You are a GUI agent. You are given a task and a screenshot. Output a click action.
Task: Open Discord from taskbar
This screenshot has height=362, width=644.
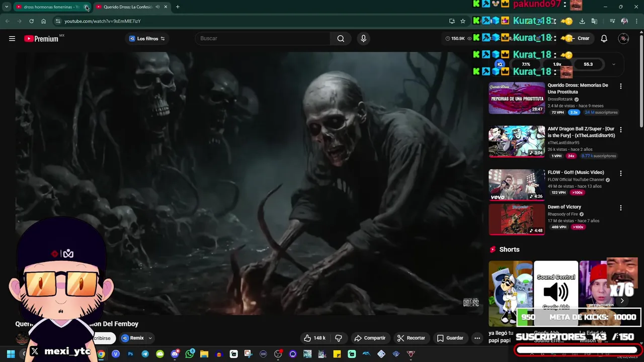[x=175, y=354]
